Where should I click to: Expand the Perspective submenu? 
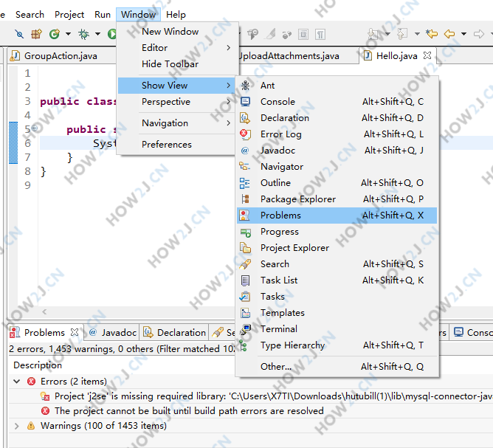pos(176,102)
